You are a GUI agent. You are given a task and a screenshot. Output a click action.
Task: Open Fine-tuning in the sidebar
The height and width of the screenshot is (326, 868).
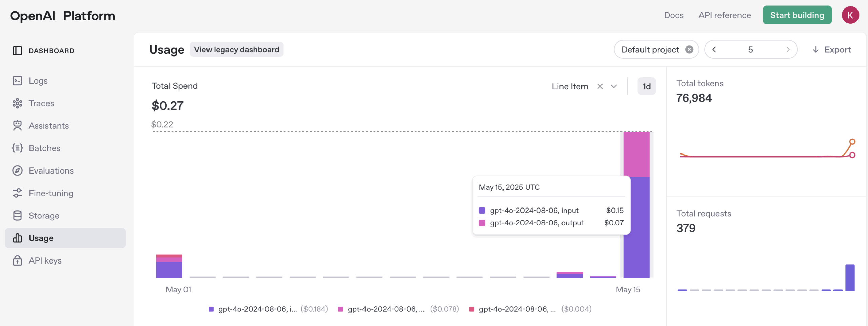pyautogui.click(x=65, y=193)
